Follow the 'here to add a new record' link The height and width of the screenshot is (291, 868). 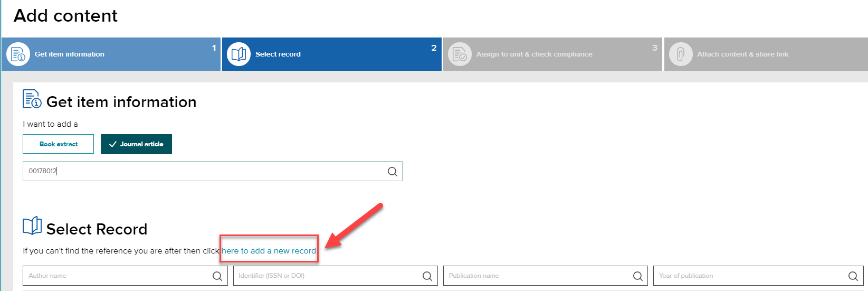click(269, 251)
